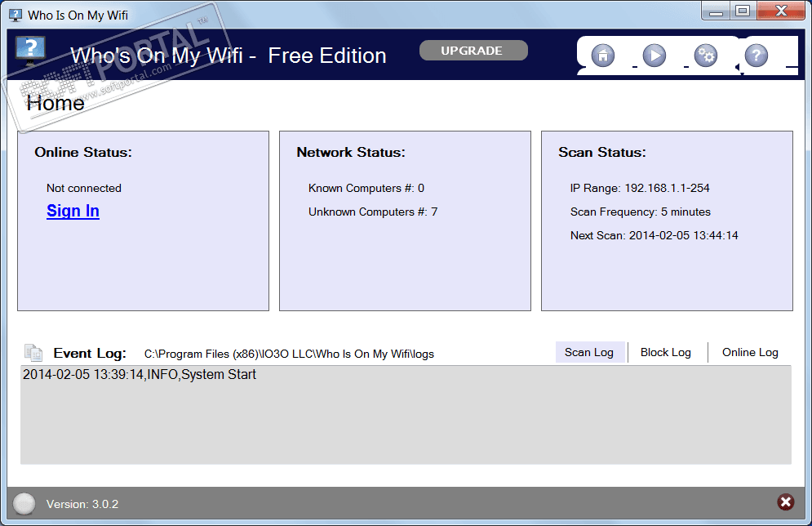Image resolution: width=812 pixels, height=526 pixels.
Task: Click the logs folder path text
Action: (289, 354)
